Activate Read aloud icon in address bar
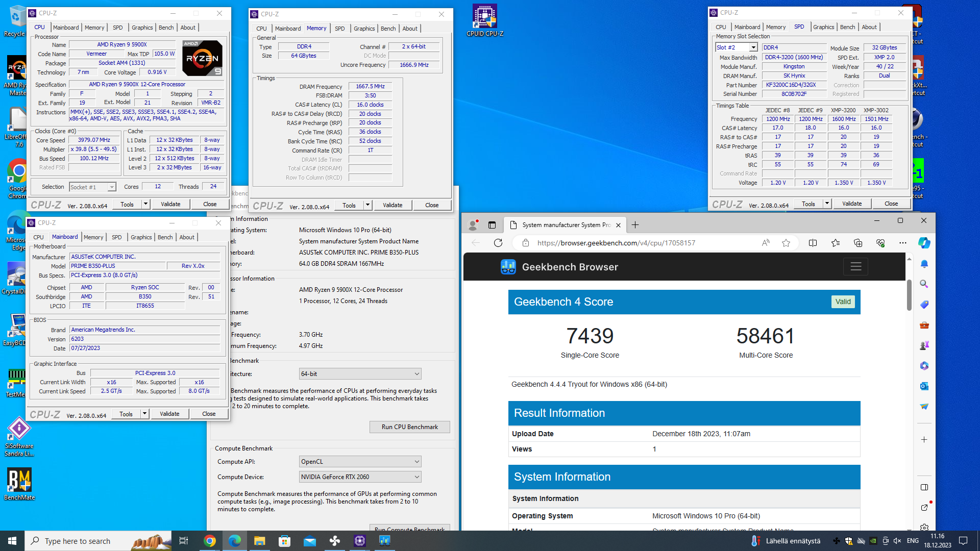Screen dimensions: 980x551 pyautogui.click(x=766, y=243)
